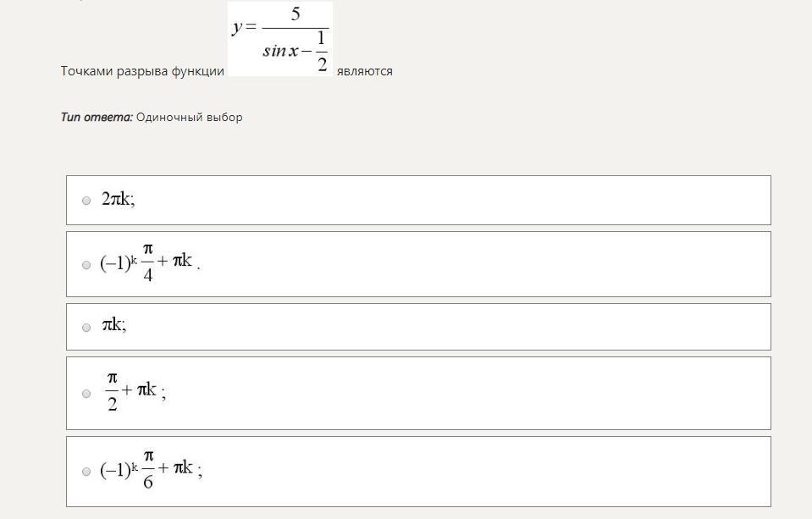Click the function formula image y = 5/(sin x − 1/2)
This screenshot has width=812, height=519.
[280, 39]
